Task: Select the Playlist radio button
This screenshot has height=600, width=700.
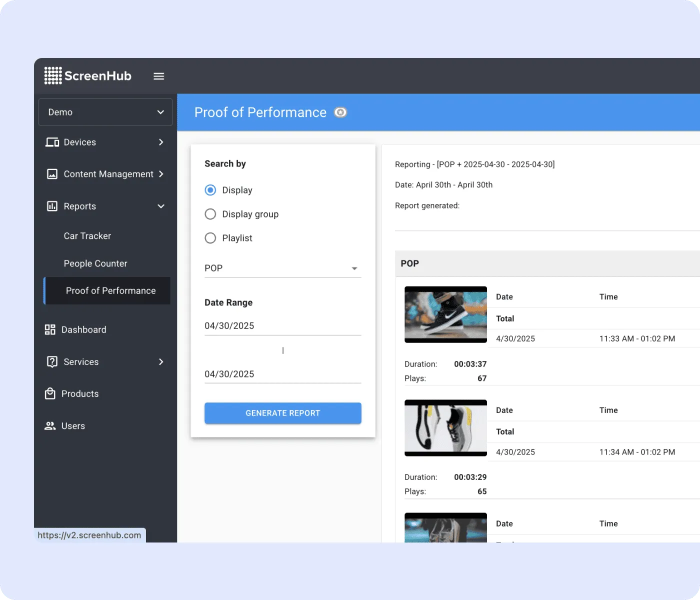Action: (x=210, y=238)
